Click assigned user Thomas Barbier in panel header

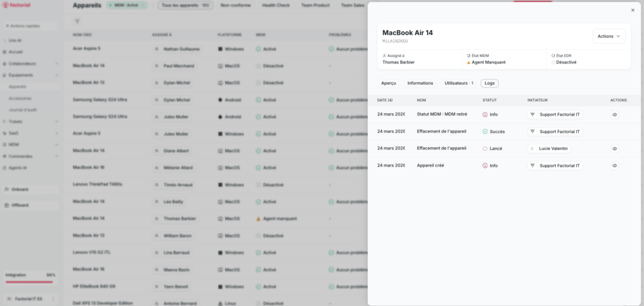click(x=398, y=62)
